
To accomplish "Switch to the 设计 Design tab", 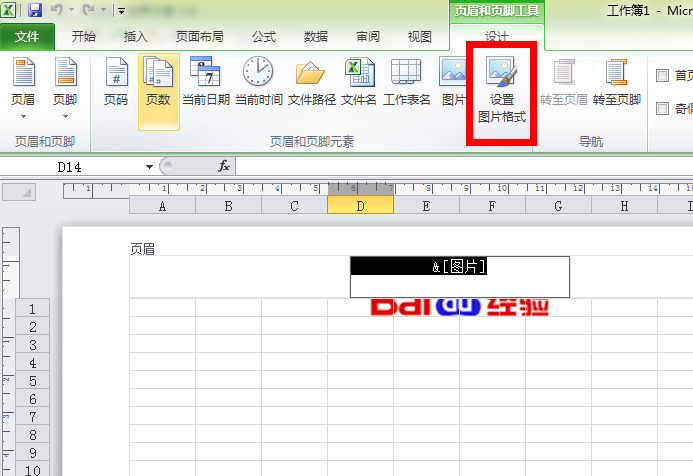I will click(496, 36).
